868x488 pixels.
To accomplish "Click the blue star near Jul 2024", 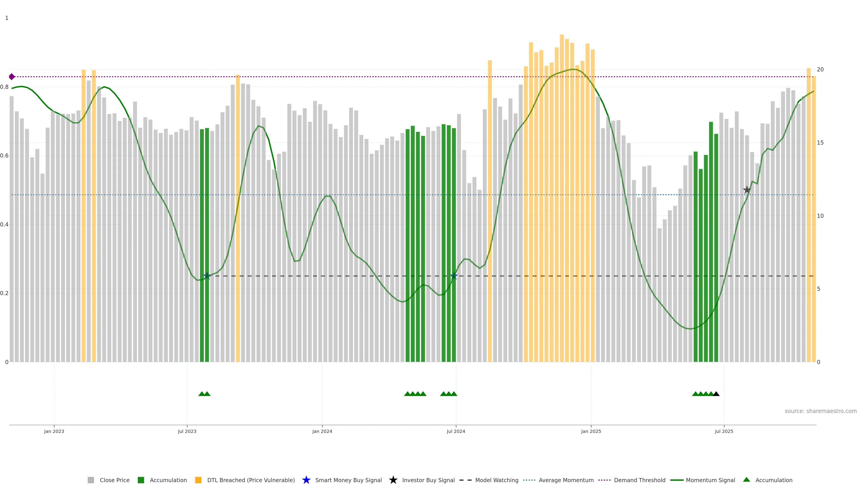I will (x=454, y=276).
